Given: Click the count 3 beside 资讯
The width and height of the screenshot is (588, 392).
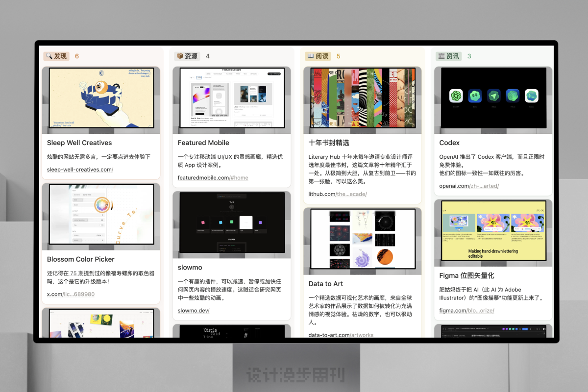Looking at the screenshot, I should pyautogui.click(x=469, y=56).
